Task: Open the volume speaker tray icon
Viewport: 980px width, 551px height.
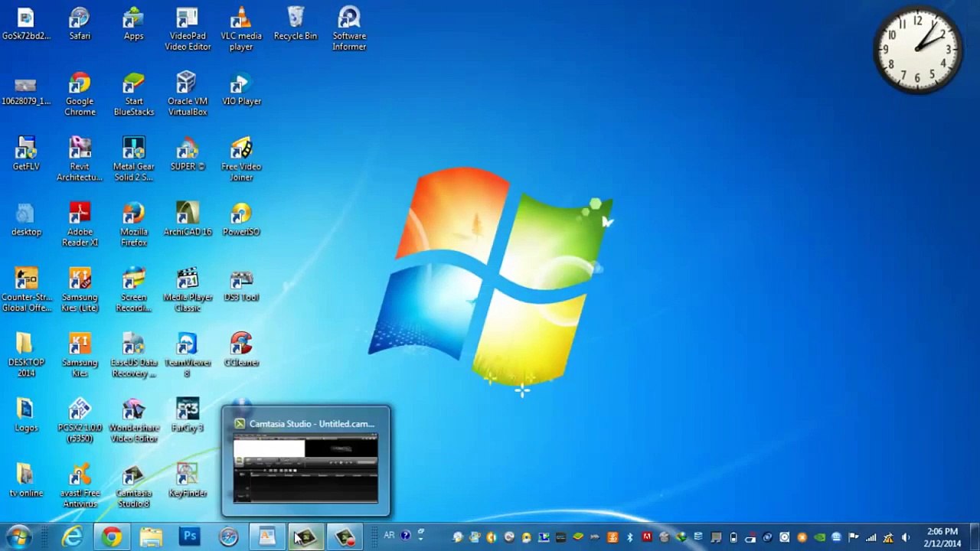Action: (x=905, y=537)
